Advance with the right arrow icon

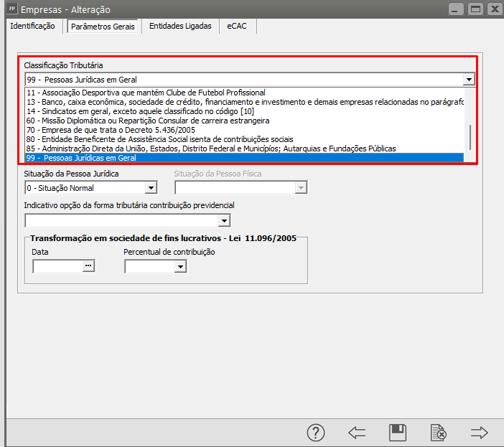[x=479, y=433]
